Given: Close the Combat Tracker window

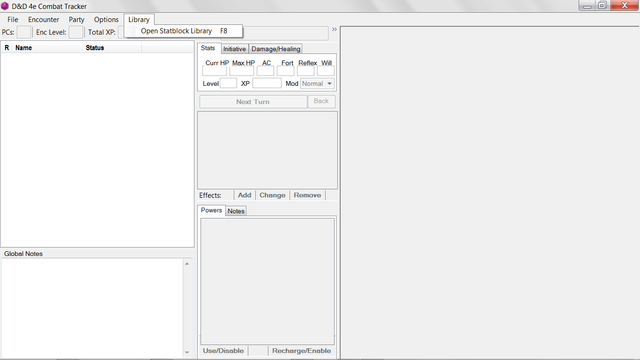Looking at the screenshot, I should point(624,5).
